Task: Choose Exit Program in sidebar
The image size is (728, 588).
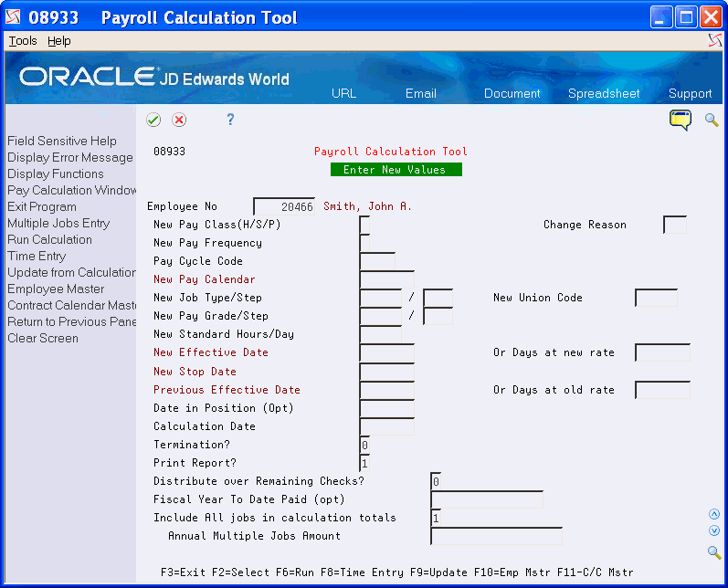Action: point(42,206)
